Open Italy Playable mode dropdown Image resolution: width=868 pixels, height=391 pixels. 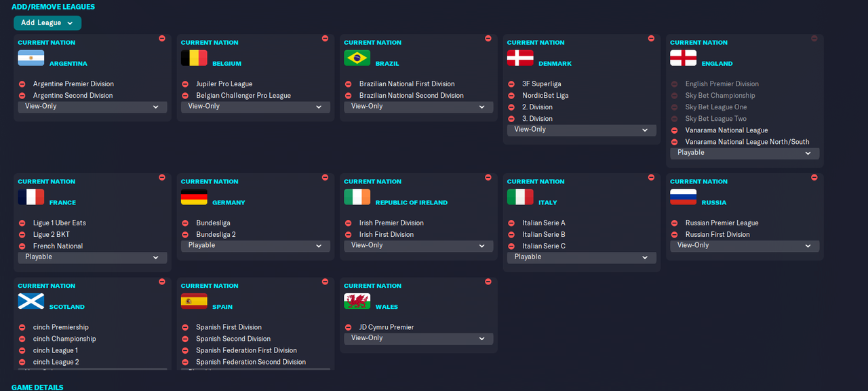click(x=582, y=257)
